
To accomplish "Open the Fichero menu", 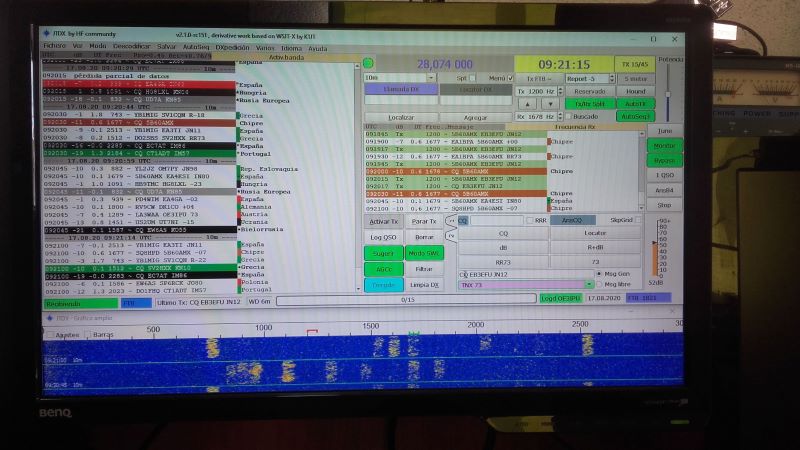I will click(x=54, y=46).
